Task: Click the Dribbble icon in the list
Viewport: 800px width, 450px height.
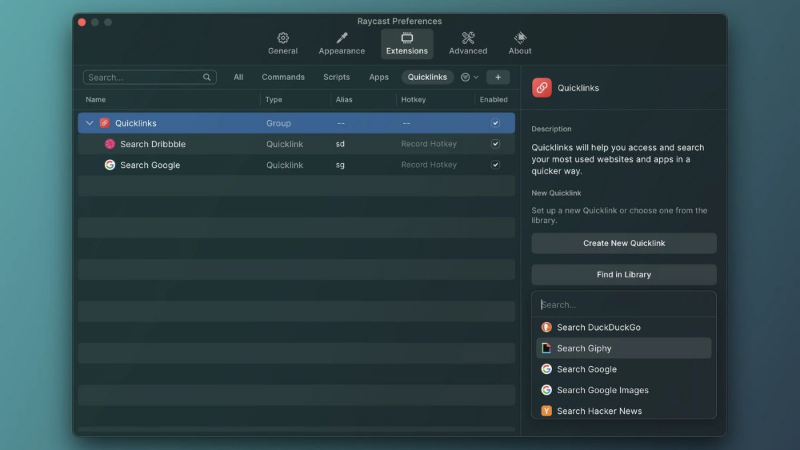Action: pyautogui.click(x=110, y=144)
